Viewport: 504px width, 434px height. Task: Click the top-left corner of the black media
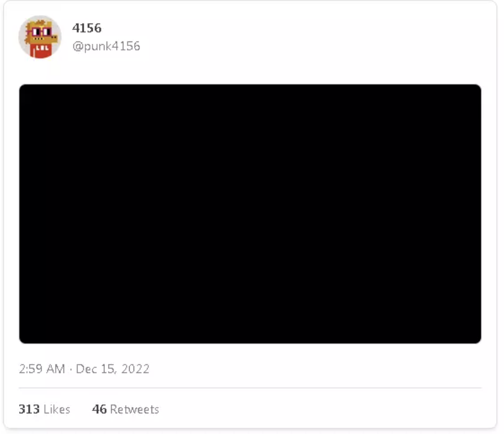(x=22, y=87)
